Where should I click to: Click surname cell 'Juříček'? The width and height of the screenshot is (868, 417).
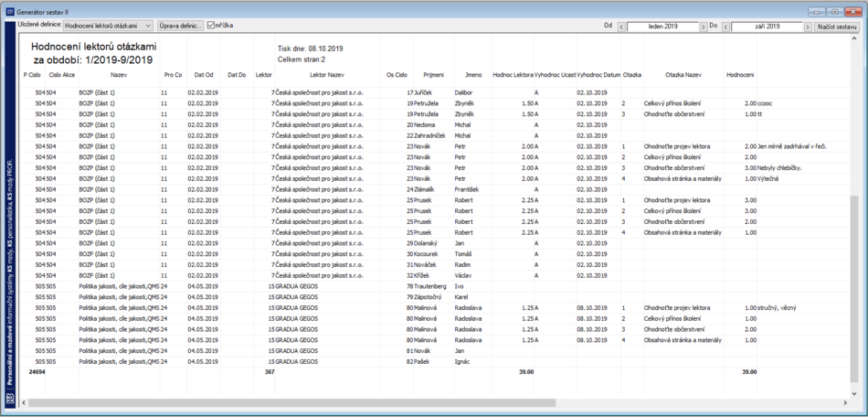tap(424, 92)
